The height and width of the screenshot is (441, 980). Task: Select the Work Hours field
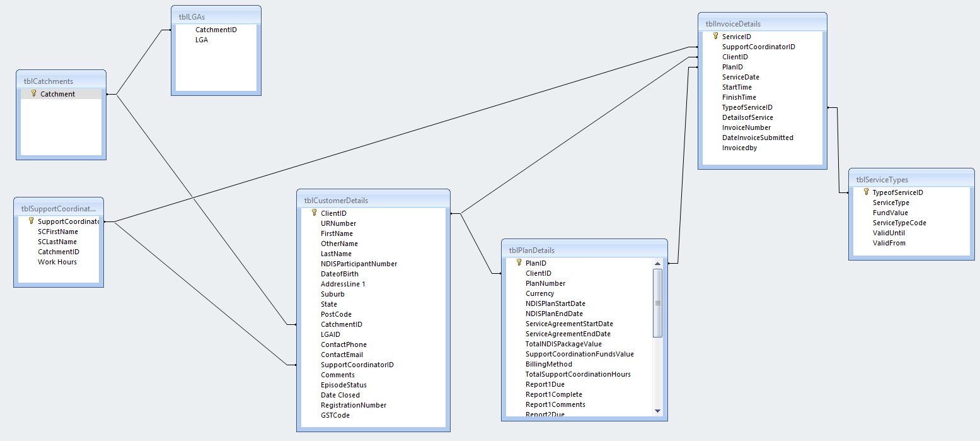pyautogui.click(x=57, y=262)
